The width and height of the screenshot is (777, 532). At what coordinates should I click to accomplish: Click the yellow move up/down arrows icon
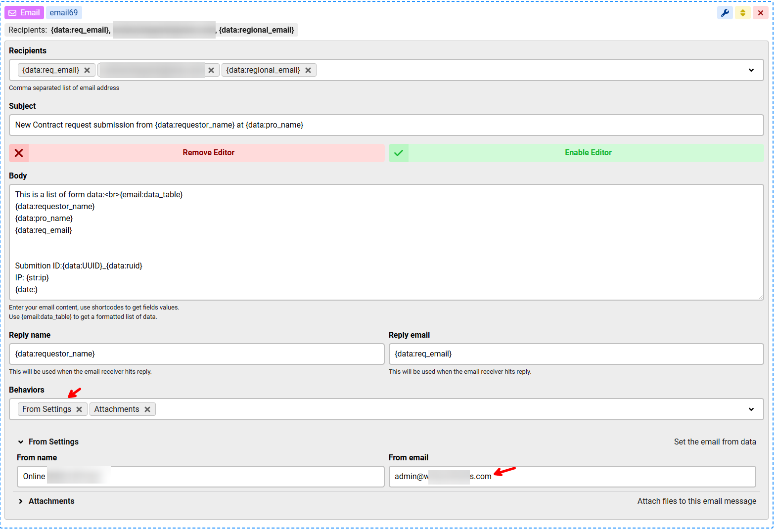pyautogui.click(x=743, y=13)
